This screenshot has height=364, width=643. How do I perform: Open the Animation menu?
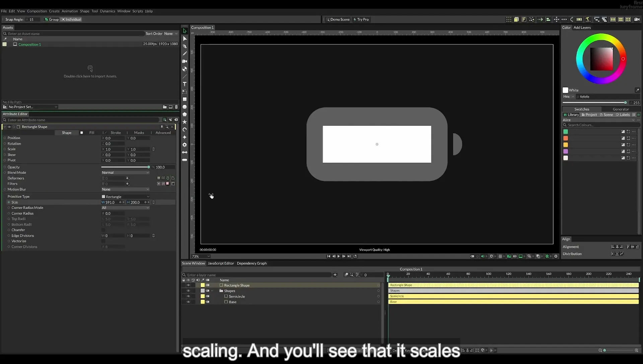(x=70, y=11)
